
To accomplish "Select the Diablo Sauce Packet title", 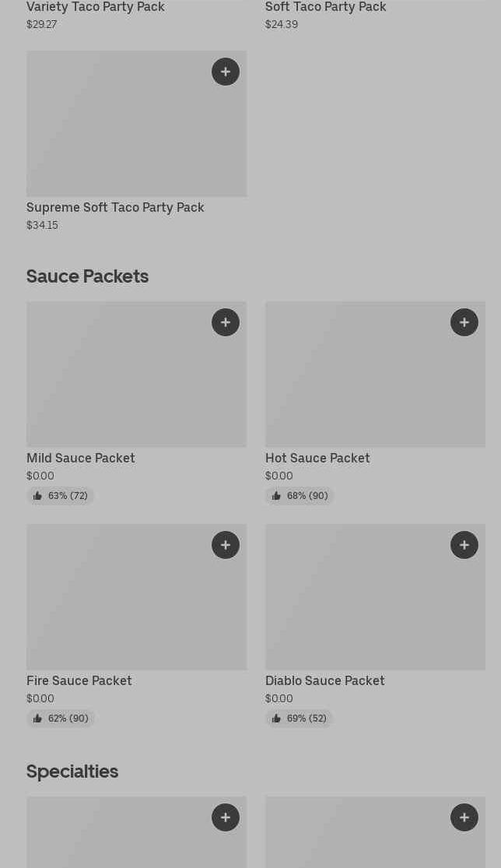I will tap(325, 681).
